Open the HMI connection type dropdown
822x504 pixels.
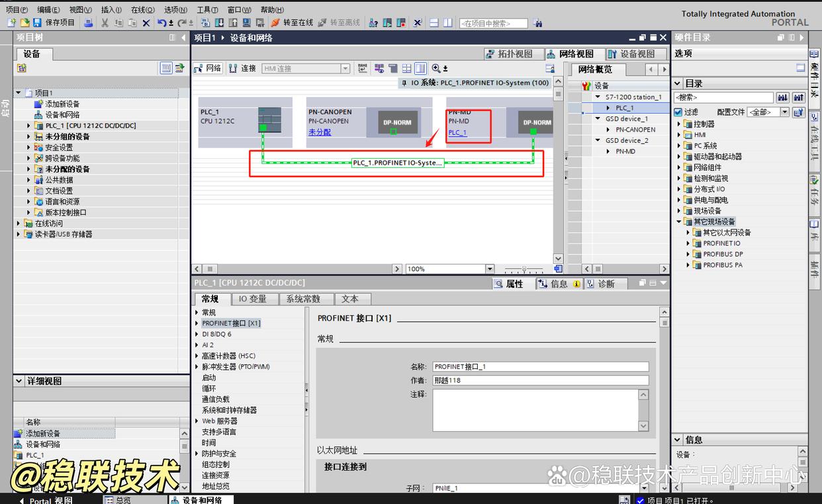click(x=345, y=68)
